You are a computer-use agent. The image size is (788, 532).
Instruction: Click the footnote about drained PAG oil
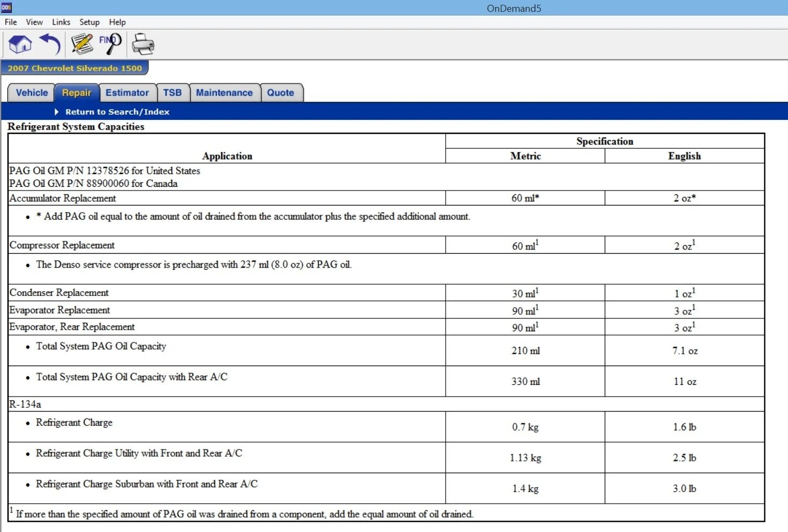(x=242, y=514)
